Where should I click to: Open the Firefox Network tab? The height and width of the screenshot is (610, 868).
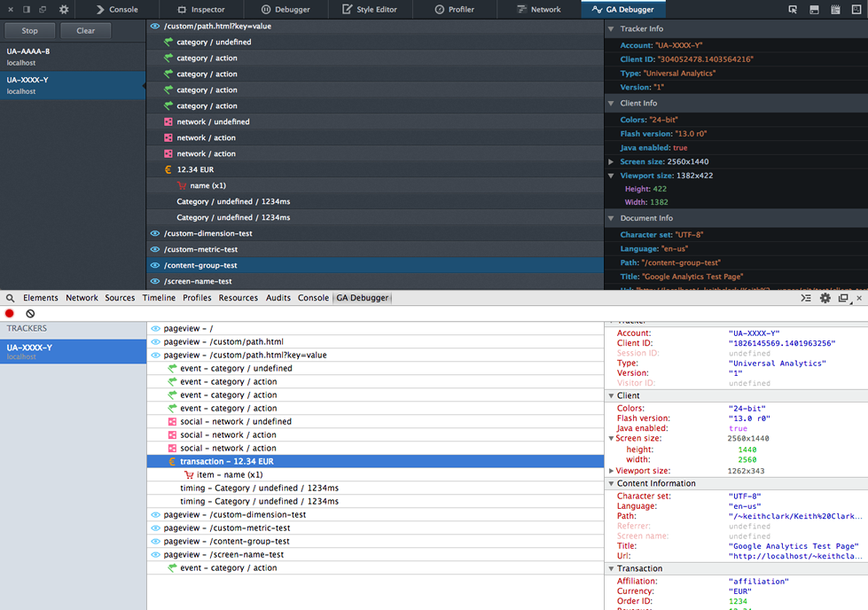[539, 10]
